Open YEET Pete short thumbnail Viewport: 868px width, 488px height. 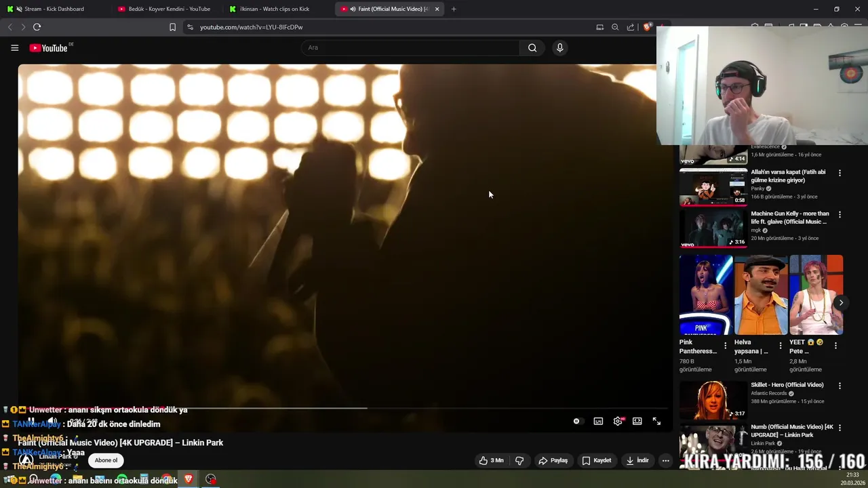(816, 295)
